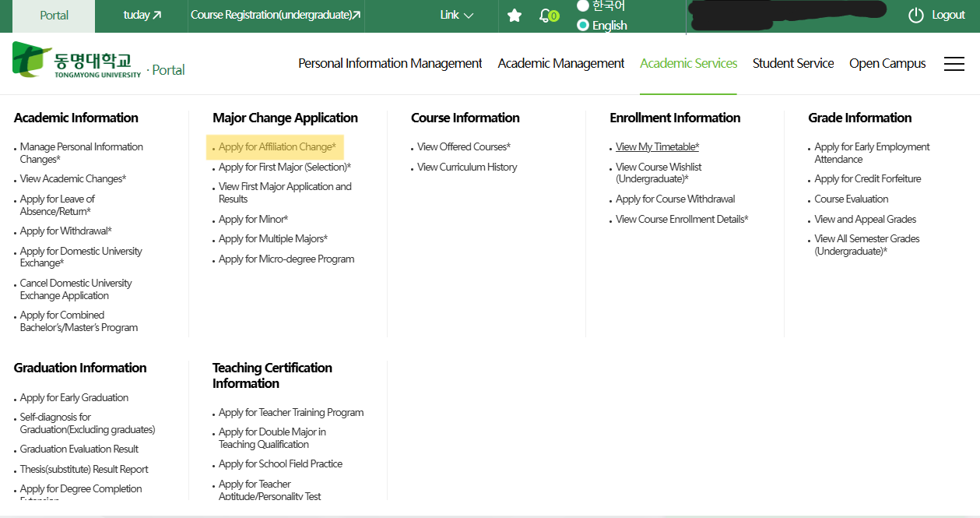Open the hamburger menu icon
Viewport: 980px width, 518px height.
954,64
